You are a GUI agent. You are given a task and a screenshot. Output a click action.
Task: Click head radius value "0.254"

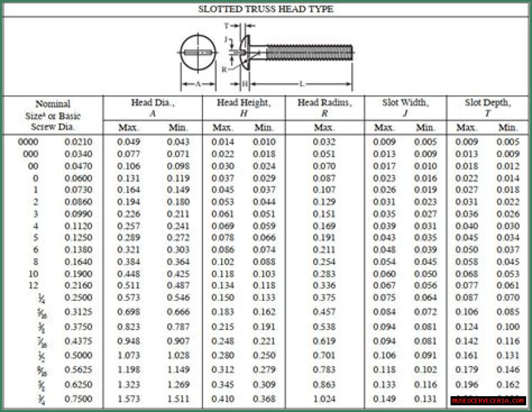click(324, 262)
